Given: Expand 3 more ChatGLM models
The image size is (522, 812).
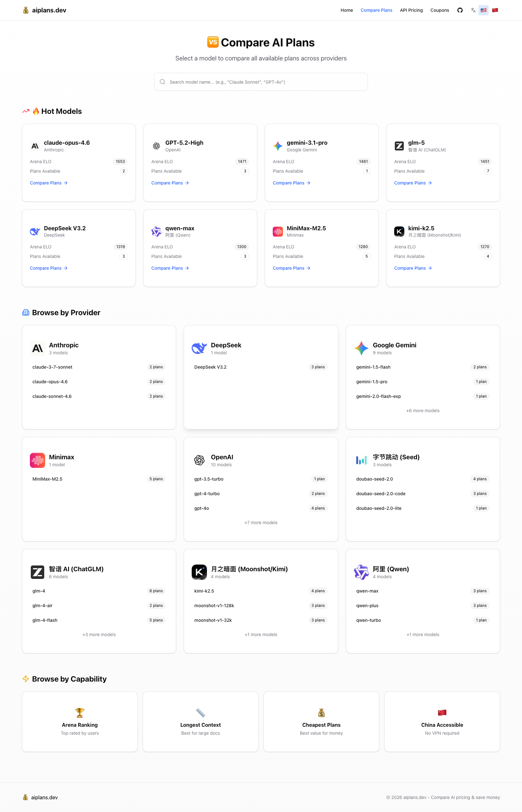Looking at the screenshot, I should point(99,634).
